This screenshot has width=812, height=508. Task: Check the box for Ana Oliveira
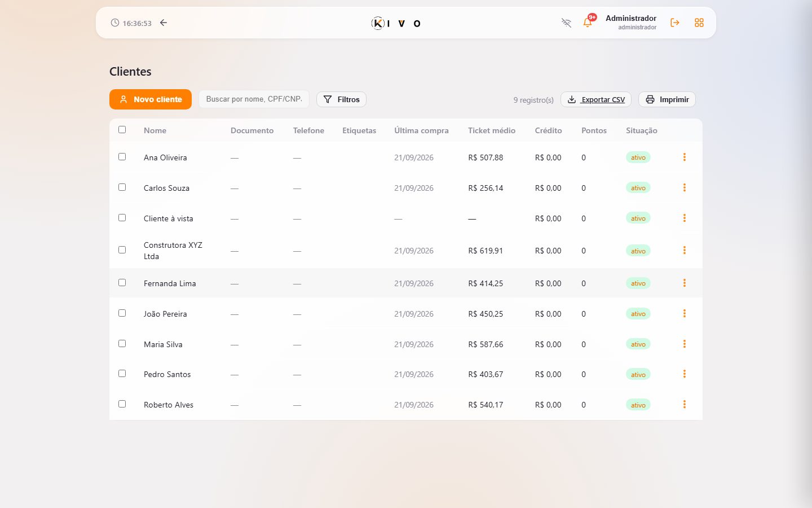click(x=122, y=156)
